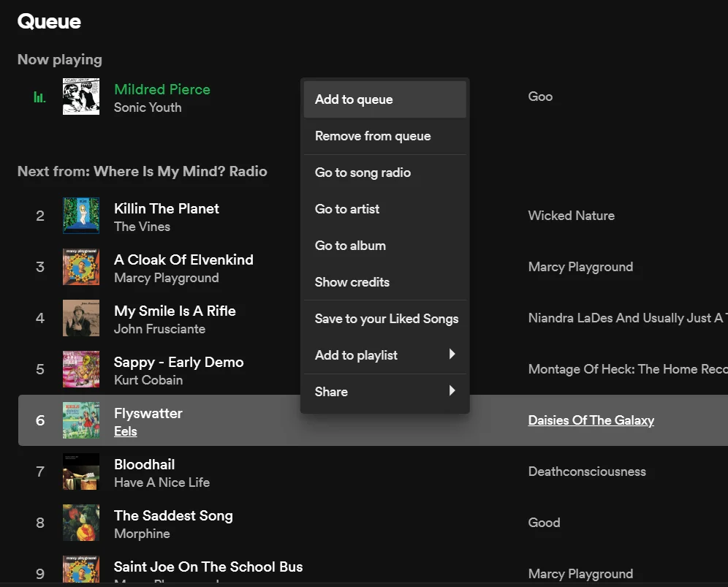Viewport: 728px width, 587px height.
Task: Click track number 7 in the queue
Action: [40, 472]
